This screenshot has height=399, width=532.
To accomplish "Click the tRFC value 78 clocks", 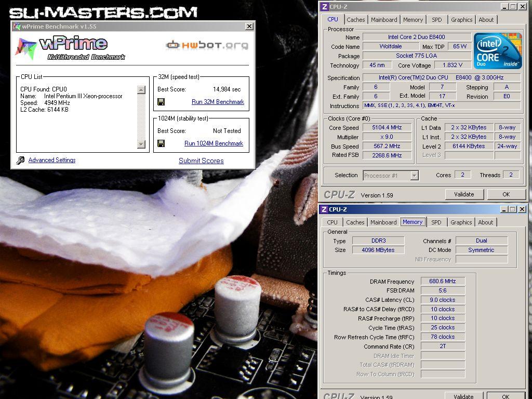I will [443, 337].
